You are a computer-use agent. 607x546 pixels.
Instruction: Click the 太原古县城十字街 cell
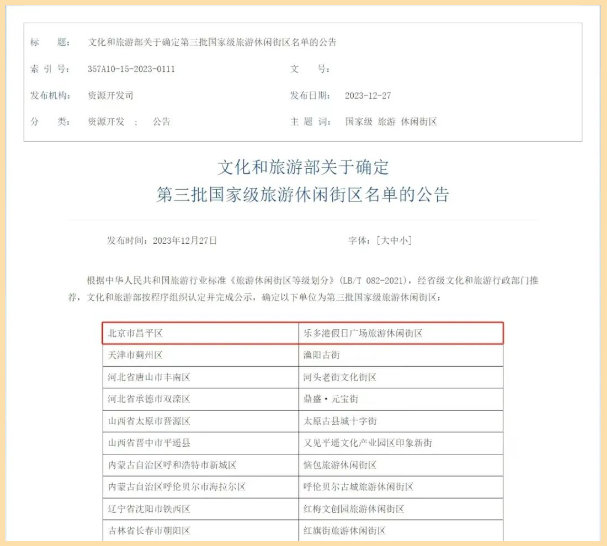(x=340, y=421)
